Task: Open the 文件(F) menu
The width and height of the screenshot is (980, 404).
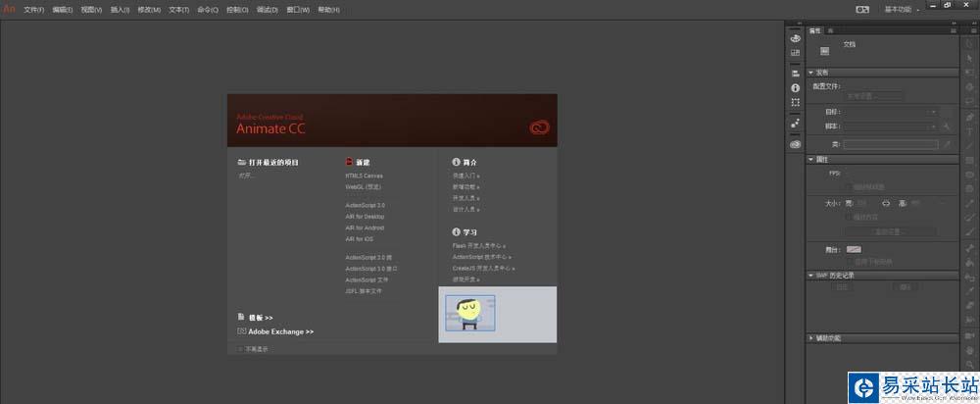Action: tap(33, 10)
